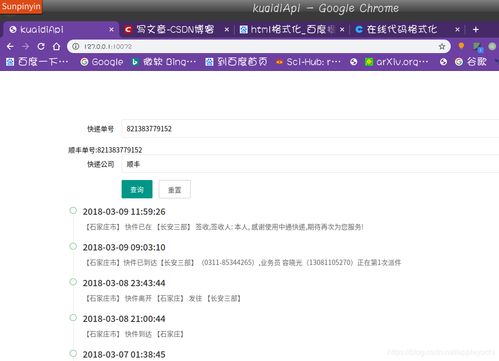This screenshot has width=499, height=361.
Task: Open the arXiv.org bookmark
Action: pyautogui.click(x=397, y=62)
